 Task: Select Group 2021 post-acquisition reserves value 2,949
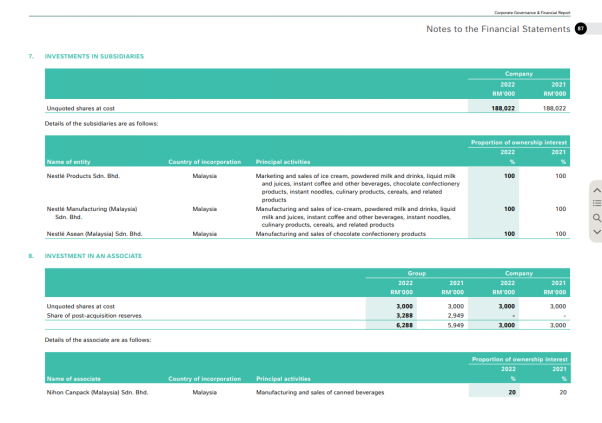456,316
